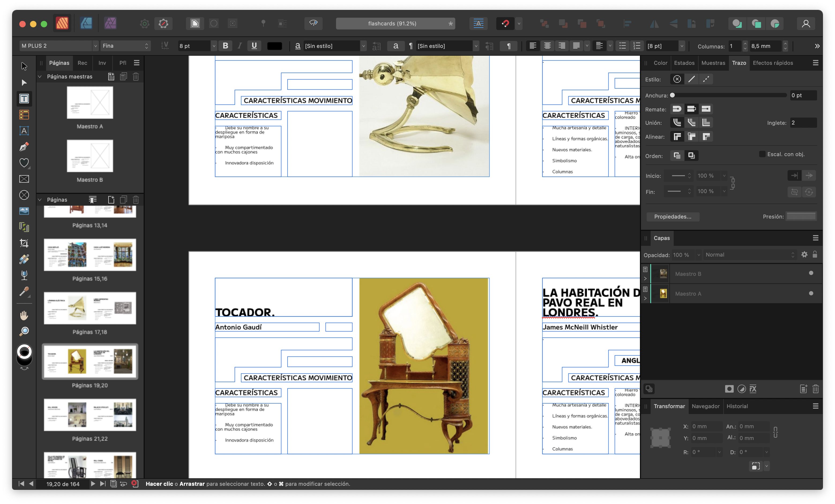The width and height of the screenshot is (835, 504).
Task: Select the Picture Frame Ellipse tool
Action: (24, 195)
